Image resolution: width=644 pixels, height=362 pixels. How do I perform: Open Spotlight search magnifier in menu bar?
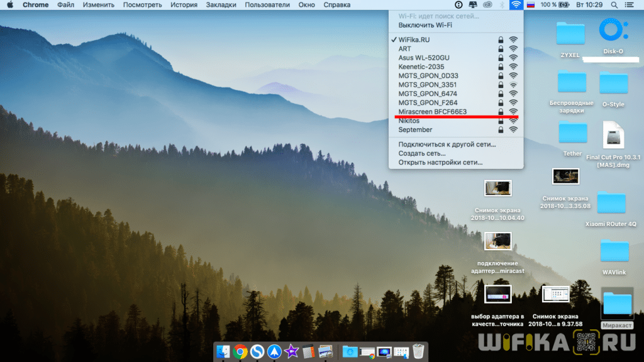tap(614, 5)
